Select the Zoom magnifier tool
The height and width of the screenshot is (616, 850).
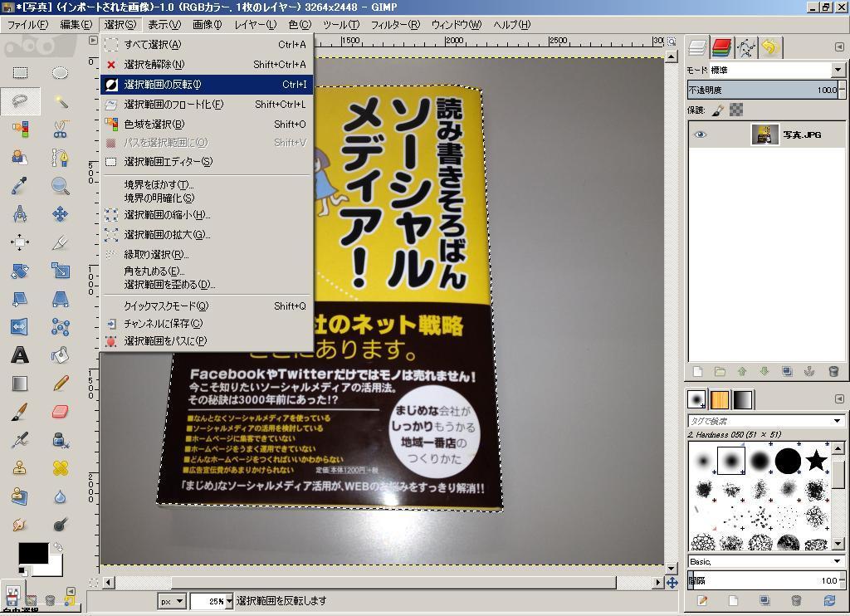point(60,186)
